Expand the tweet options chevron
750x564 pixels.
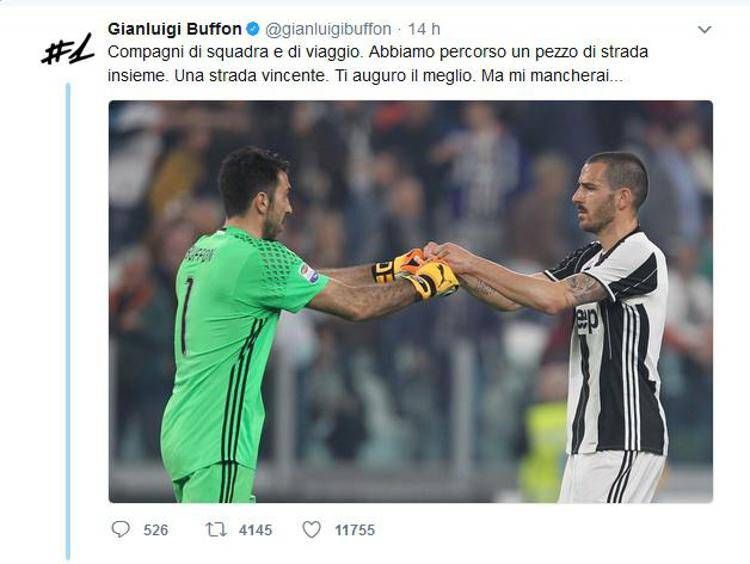[x=704, y=30]
